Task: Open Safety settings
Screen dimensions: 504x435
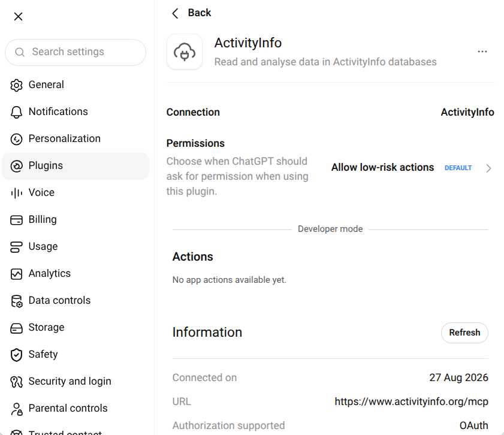Action: (76, 355)
